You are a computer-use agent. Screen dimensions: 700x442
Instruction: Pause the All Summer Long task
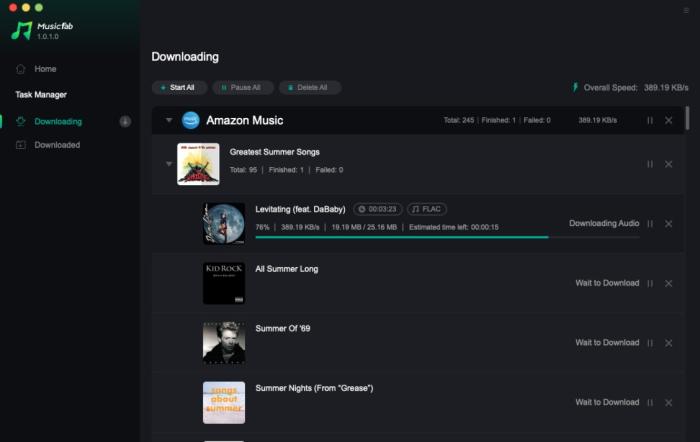(650, 284)
